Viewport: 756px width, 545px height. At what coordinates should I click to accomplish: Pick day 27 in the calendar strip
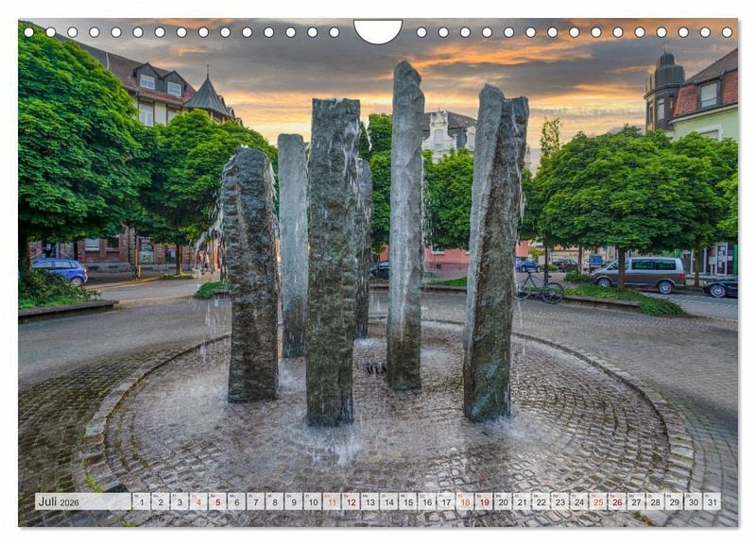[x=636, y=502]
